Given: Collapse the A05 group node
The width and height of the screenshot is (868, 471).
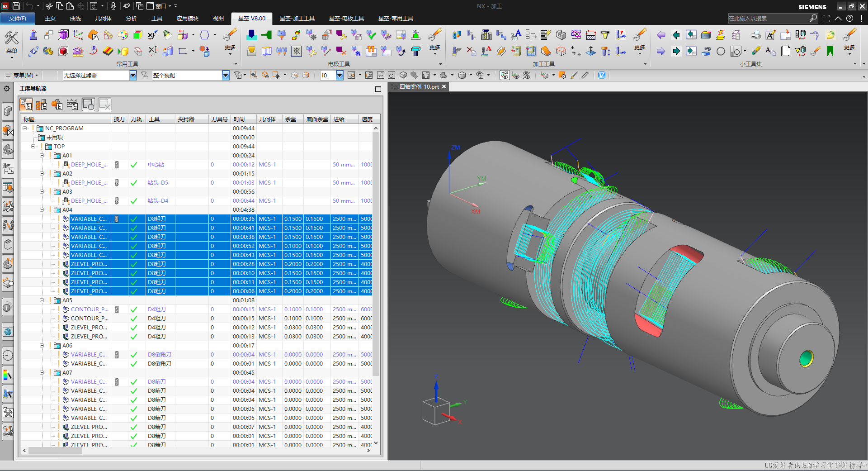Looking at the screenshot, I should coord(42,300).
